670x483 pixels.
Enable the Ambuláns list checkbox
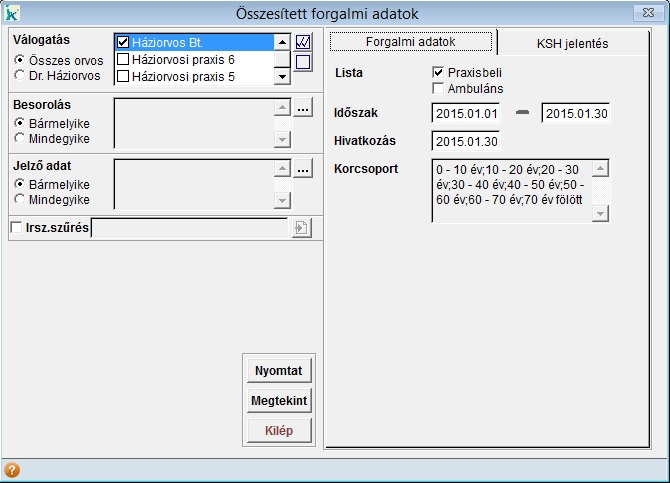[438, 89]
